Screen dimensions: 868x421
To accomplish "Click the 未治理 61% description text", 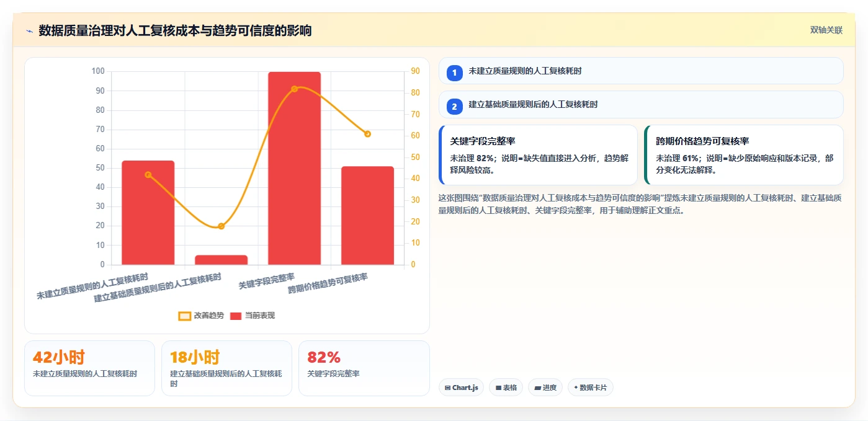I will coord(745,164).
